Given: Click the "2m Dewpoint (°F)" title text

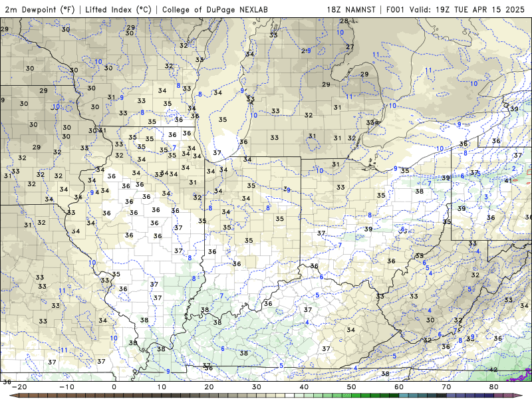Looking at the screenshot, I should [40, 9].
